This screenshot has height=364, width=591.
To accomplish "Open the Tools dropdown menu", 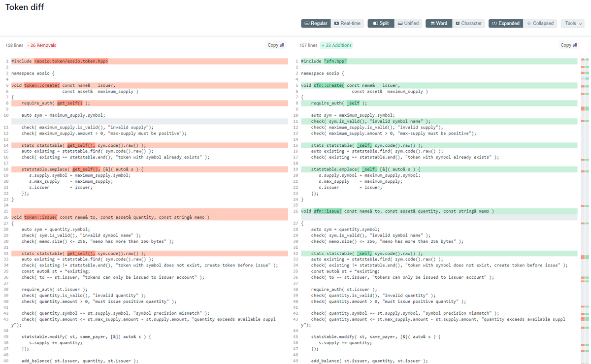I will tap(573, 23).
